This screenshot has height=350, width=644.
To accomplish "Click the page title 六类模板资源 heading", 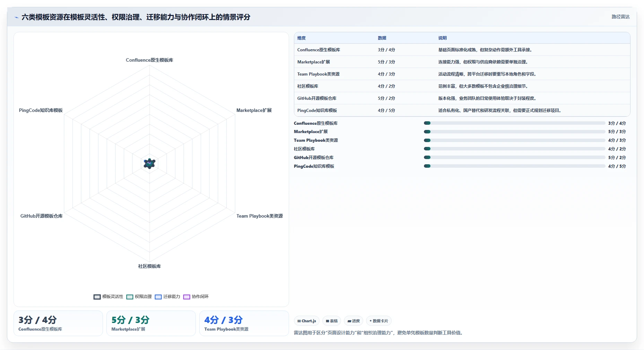I will point(136,17).
